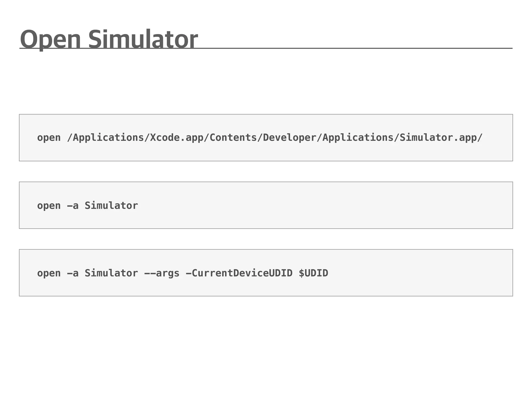Click "open" in the second command box
Screen dimensions: 532x399
(49, 206)
